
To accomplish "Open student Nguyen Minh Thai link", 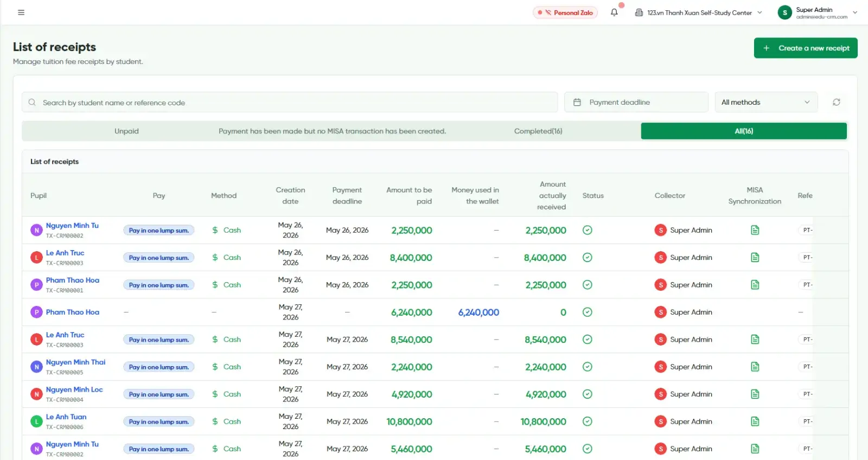I will (75, 362).
